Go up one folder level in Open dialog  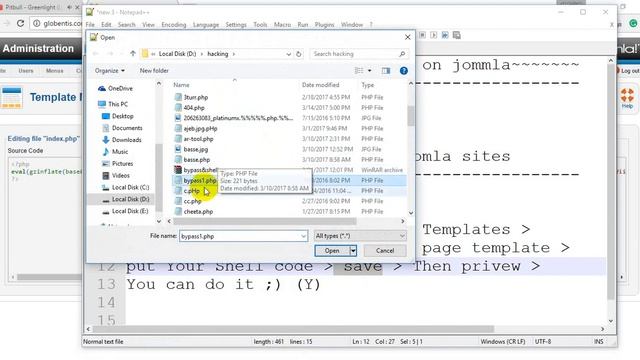[x=133, y=53]
